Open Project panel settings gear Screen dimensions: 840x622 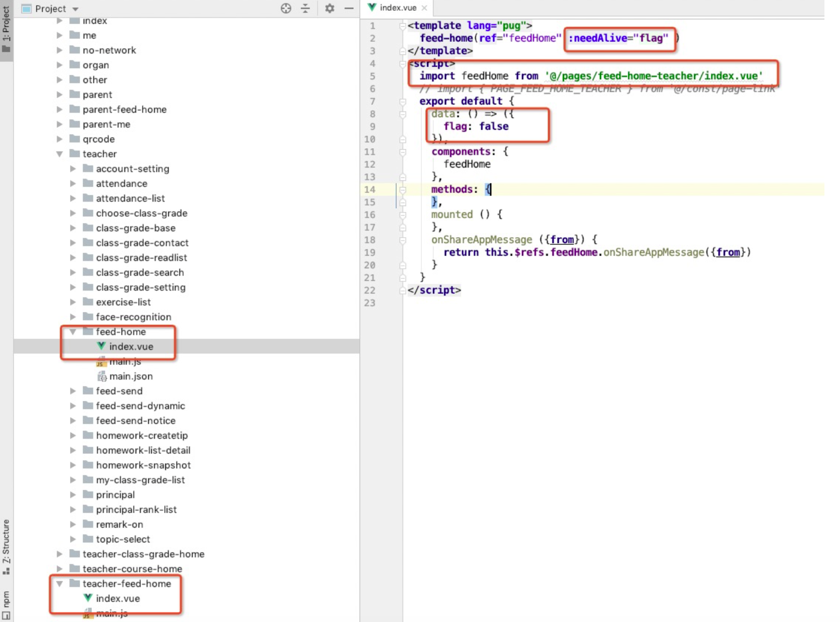pyautogui.click(x=330, y=8)
